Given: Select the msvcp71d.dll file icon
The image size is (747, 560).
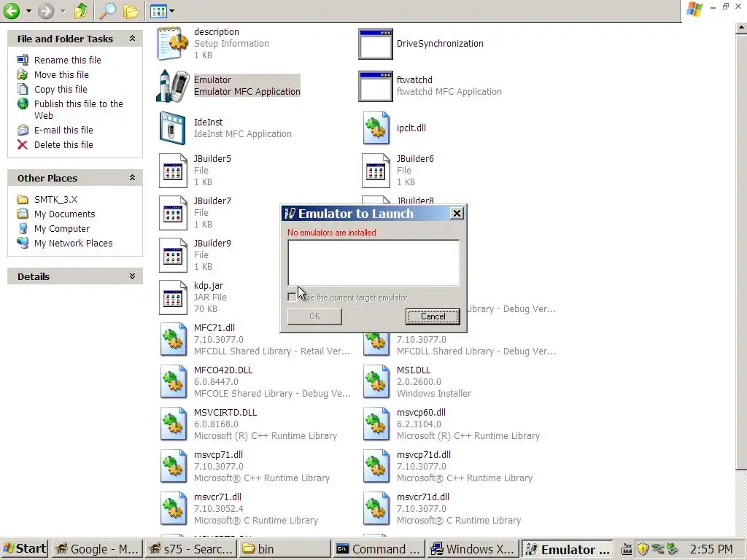Looking at the screenshot, I should click(x=376, y=467).
